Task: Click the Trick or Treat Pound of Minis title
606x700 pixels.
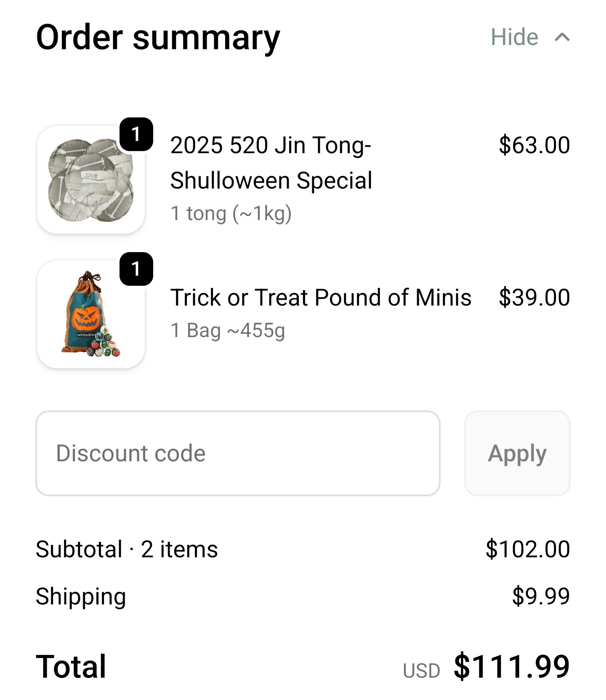Action: [x=320, y=298]
